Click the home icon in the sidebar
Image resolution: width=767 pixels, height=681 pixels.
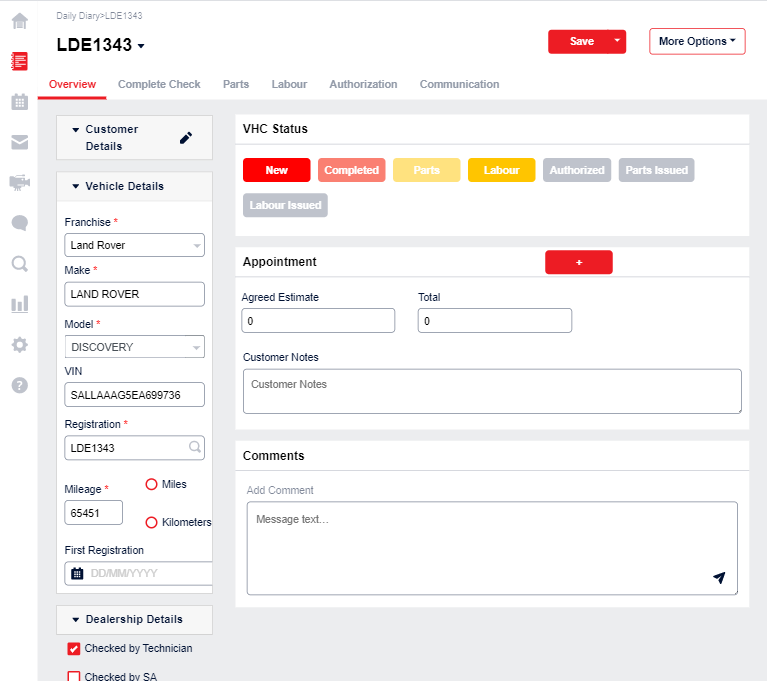click(19, 20)
